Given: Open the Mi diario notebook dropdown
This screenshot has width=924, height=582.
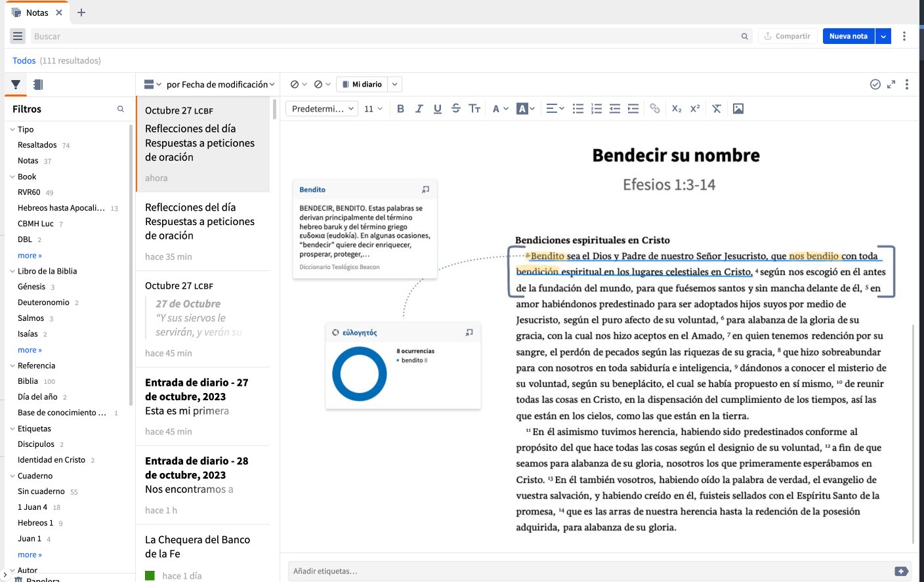Looking at the screenshot, I should coord(394,84).
